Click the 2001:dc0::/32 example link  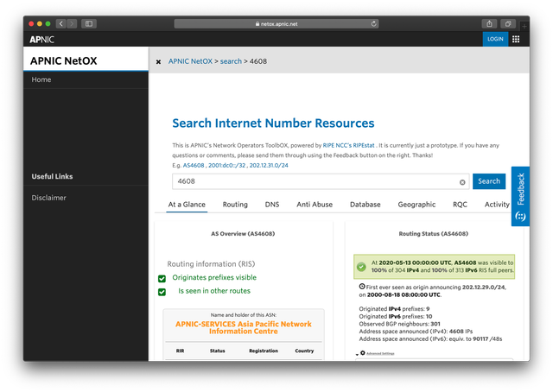pos(226,165)
